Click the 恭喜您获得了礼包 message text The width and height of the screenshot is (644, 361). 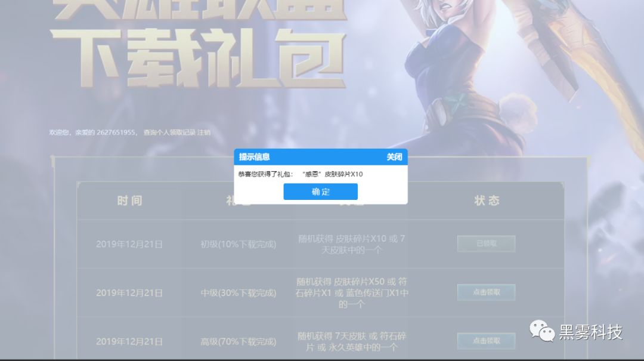(x=301, y=174)
